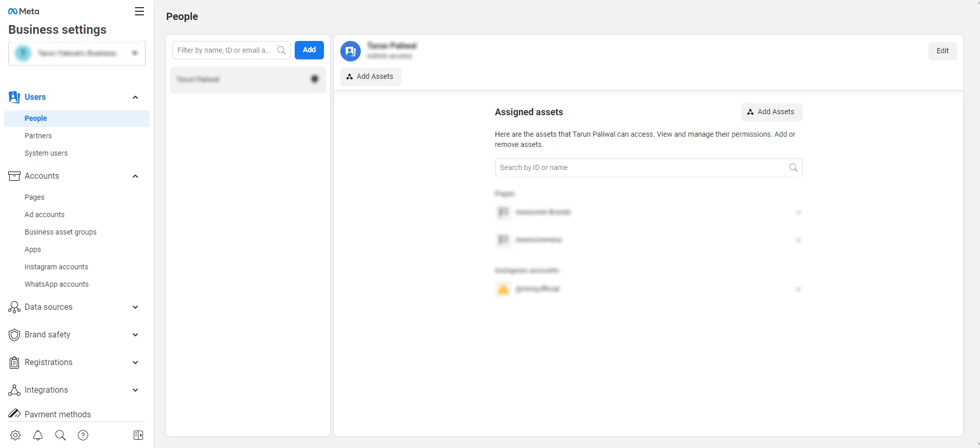Click the Registrations label
Viewport: 980px width, 448px height.
(x=49, y=362)
